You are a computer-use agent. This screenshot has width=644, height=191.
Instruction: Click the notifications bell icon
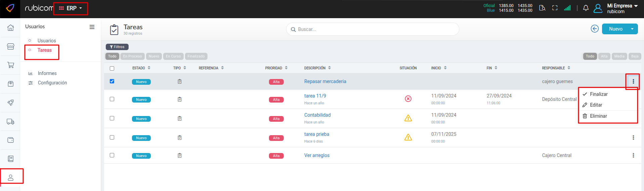[x=586, y=8]
